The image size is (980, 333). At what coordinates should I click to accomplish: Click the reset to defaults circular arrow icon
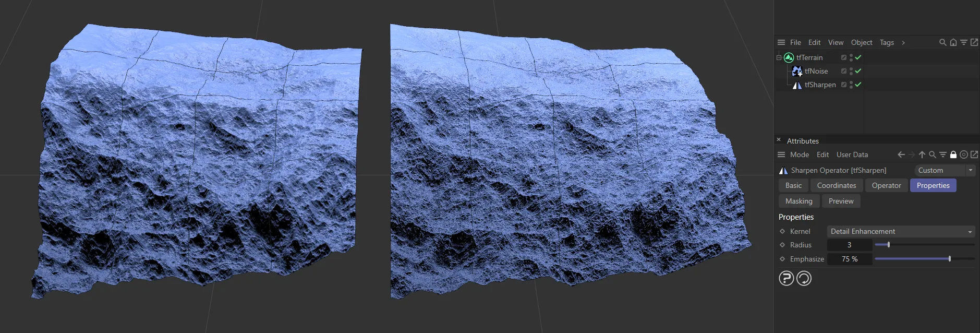click(804, 278)
